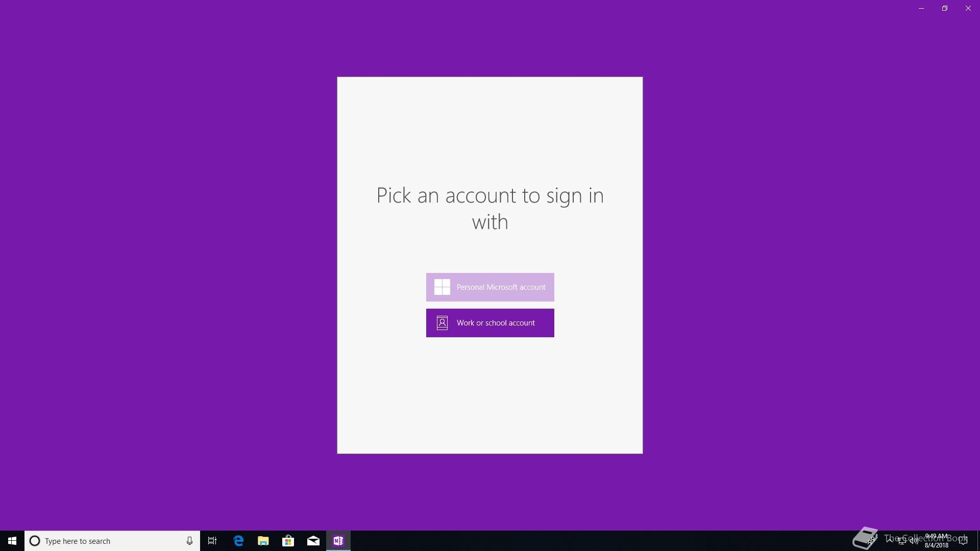The height and width of the screenshot is (551, 980).
Task: Click the Cortana circle icon
Action: (35, 541)
